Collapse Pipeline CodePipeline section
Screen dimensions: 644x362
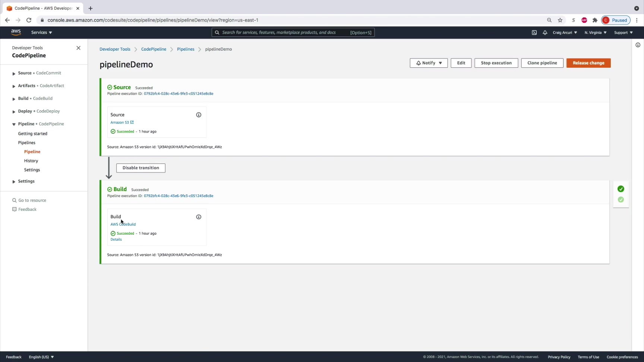(14, 124)
